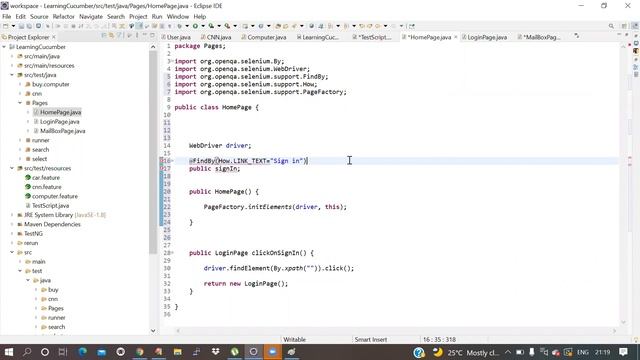The image size is (640, 360).
Task: Fold the clickOnSignIn method at line 28
Action: (x=172, y=253)
